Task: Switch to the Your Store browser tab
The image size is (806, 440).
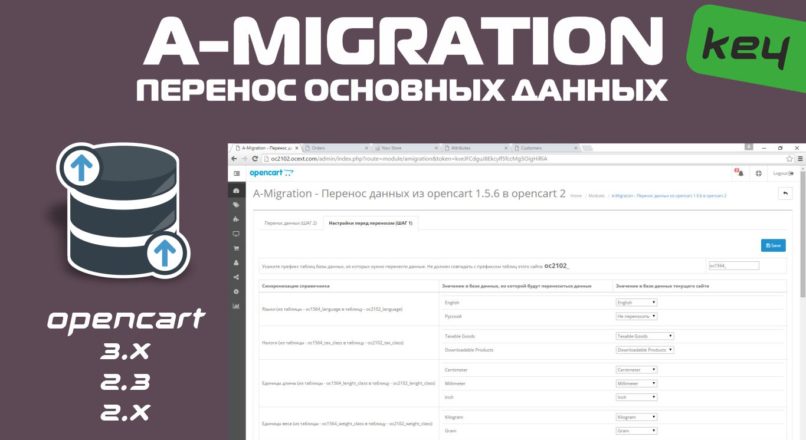Action: [405, 148]
